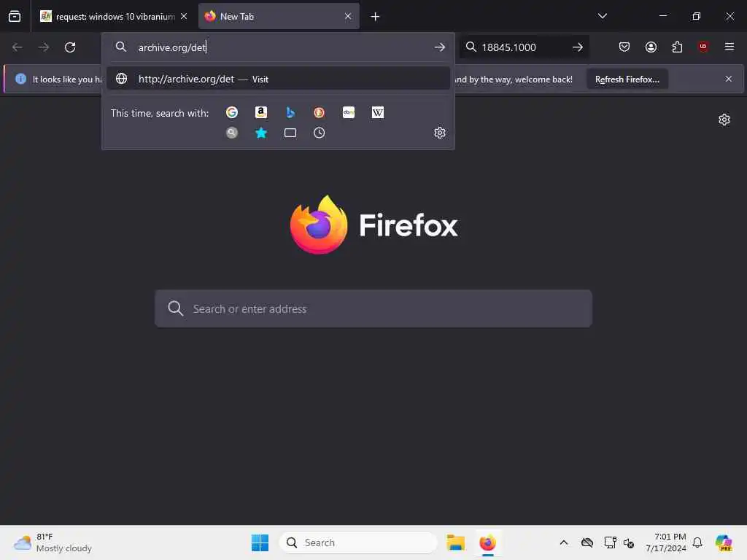Search this time with Google
The width and height of the screenshot is (747, 560).
[x=232, y=112]
